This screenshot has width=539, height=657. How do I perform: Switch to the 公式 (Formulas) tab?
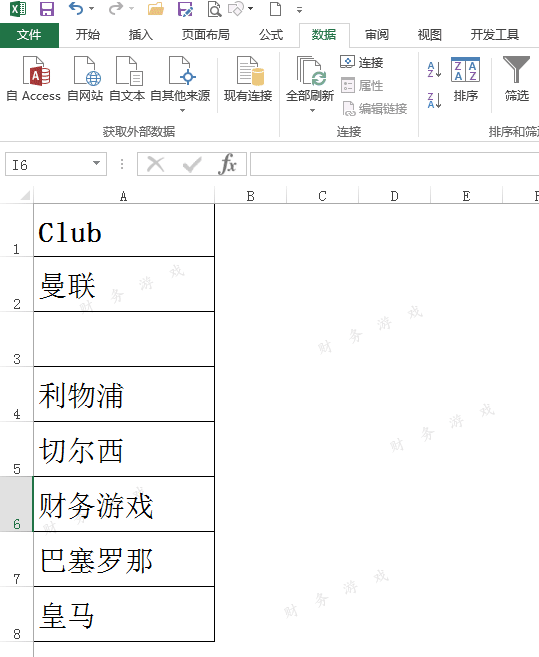pos(271,35)
